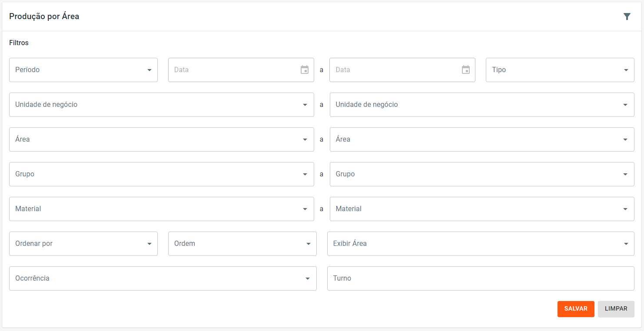Viewport: 644px width, 331px height.
Task: Click the end Data input field
Action: pyautogui.click(x=396, y=70)
